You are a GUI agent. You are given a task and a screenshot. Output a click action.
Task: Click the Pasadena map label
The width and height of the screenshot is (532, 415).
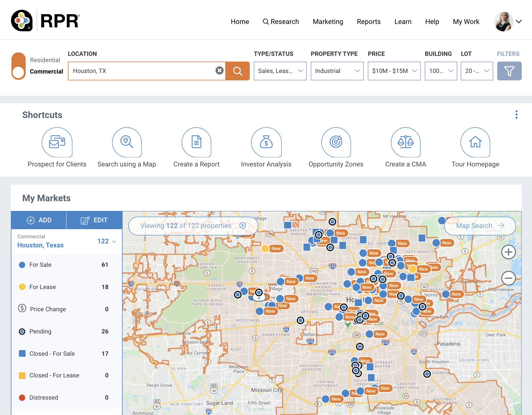tap(448, 344)
